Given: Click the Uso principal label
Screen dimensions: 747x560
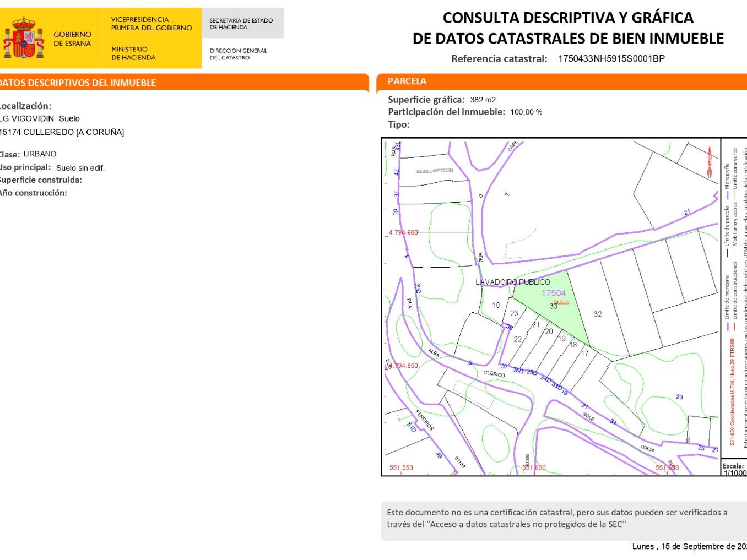Looking at the screenshot, I should click(25, 167).
